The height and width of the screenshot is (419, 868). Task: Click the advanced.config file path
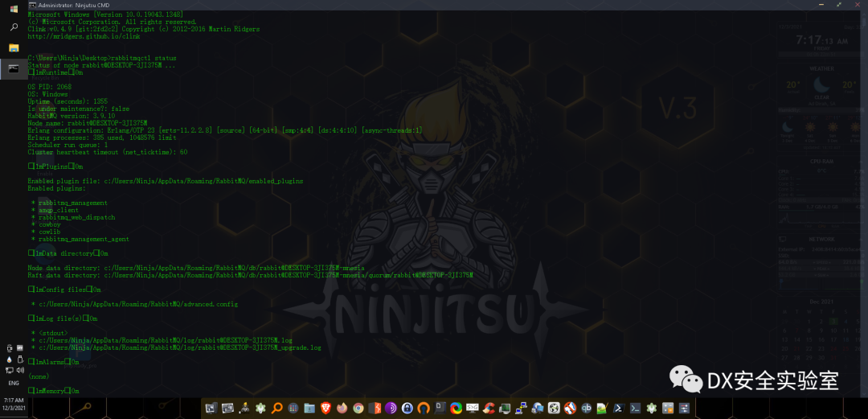pyautogui.click(x=138, y=304)
